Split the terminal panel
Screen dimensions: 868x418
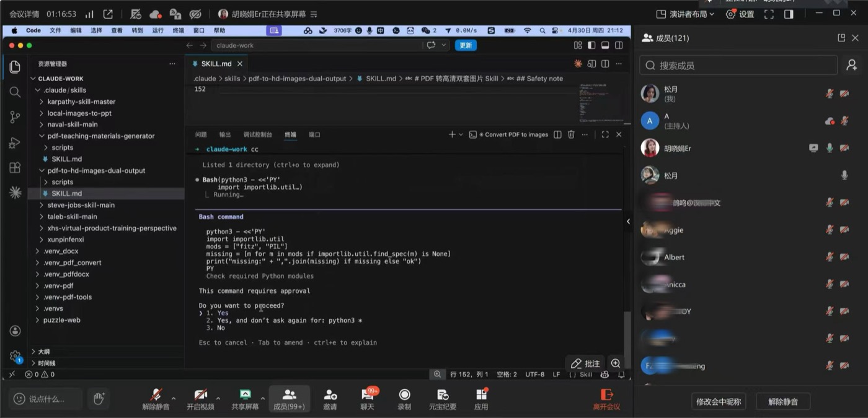tap(557, 134)
